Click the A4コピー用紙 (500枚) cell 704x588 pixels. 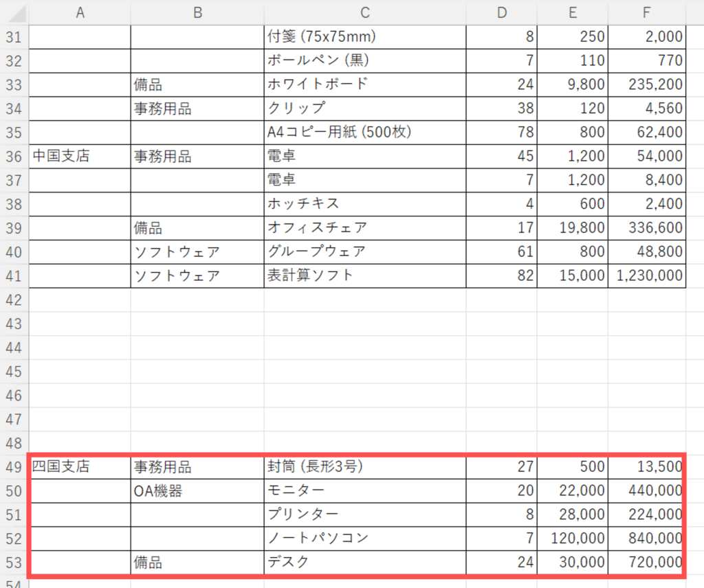point(364,133)
